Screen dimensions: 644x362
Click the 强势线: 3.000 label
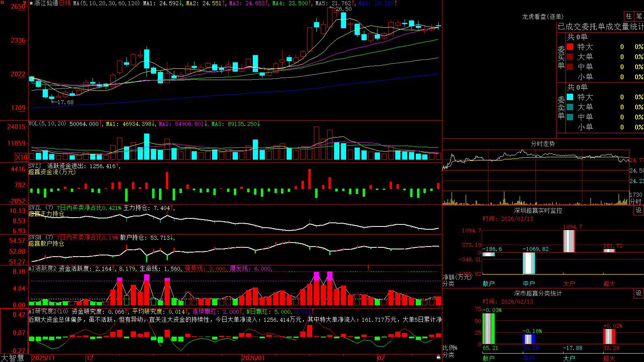click(206, 268)
